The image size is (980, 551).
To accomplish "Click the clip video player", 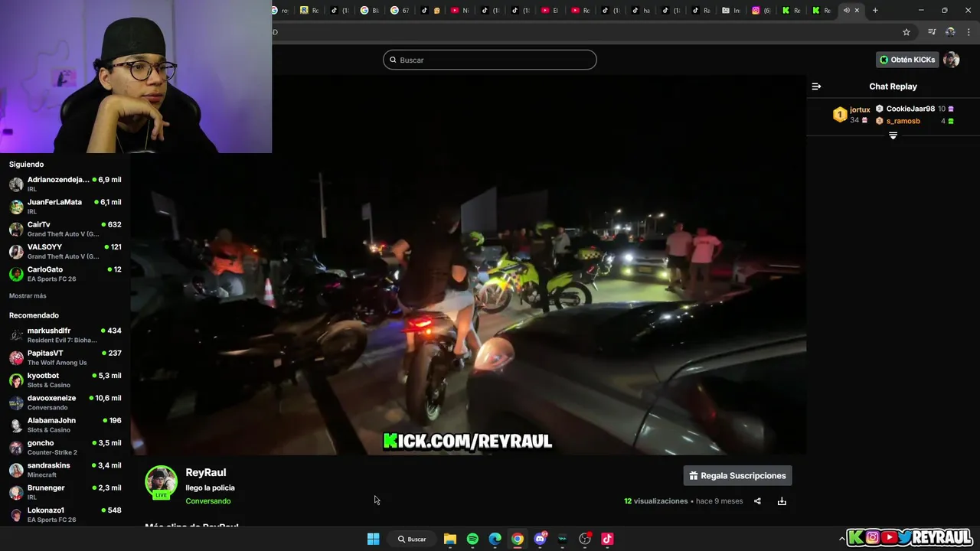I will click(468, 265).
